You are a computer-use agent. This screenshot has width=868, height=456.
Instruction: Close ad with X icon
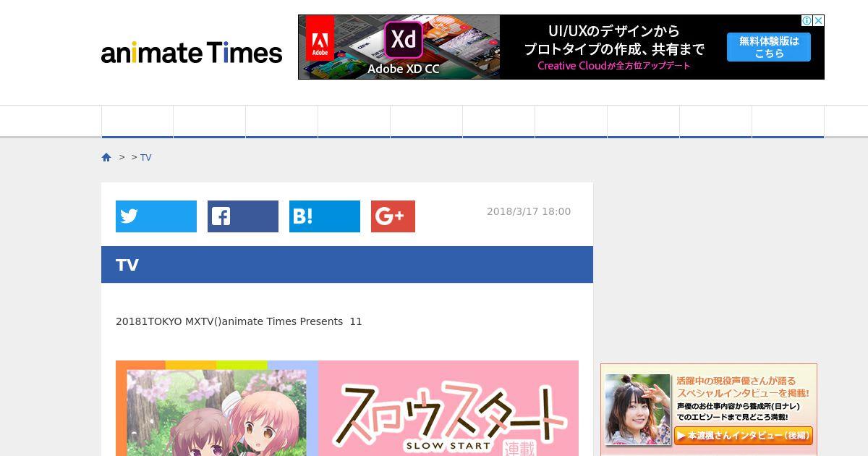(x=819, y=20)
